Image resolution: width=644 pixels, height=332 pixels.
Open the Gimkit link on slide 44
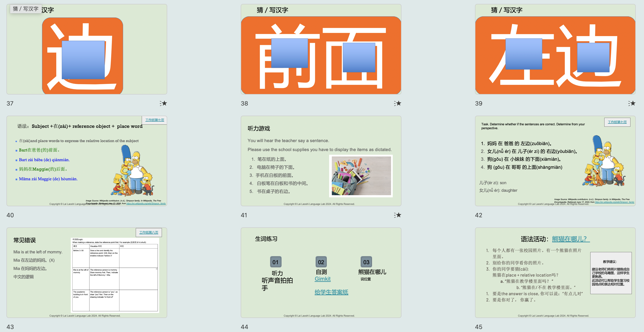(322, 279)
